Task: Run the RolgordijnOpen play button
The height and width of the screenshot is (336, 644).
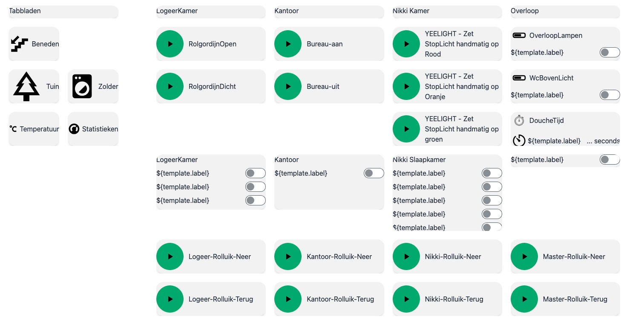Action: point(170,44)
